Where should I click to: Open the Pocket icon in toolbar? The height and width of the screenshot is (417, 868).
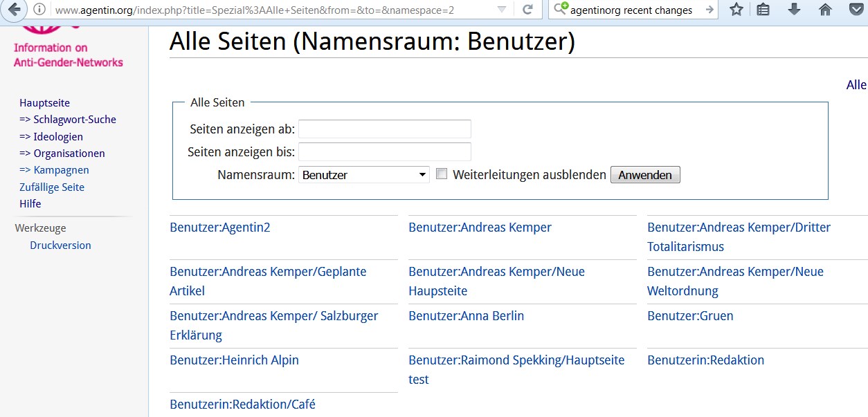click(856, 10)
